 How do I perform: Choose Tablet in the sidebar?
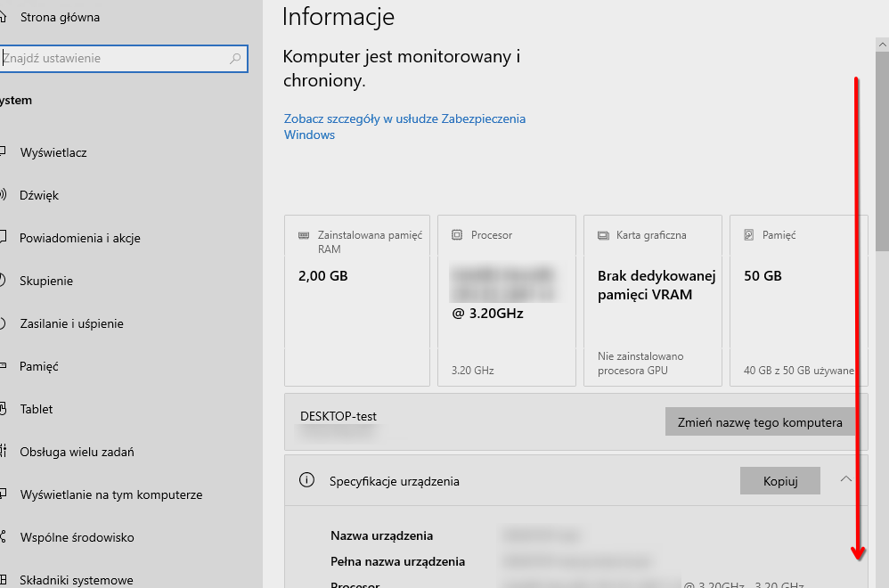click(37, 409)
